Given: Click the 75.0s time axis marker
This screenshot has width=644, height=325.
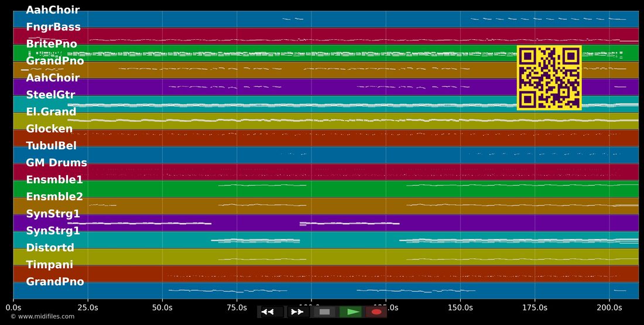Looking at the screenshot, I should pos(237,308).
